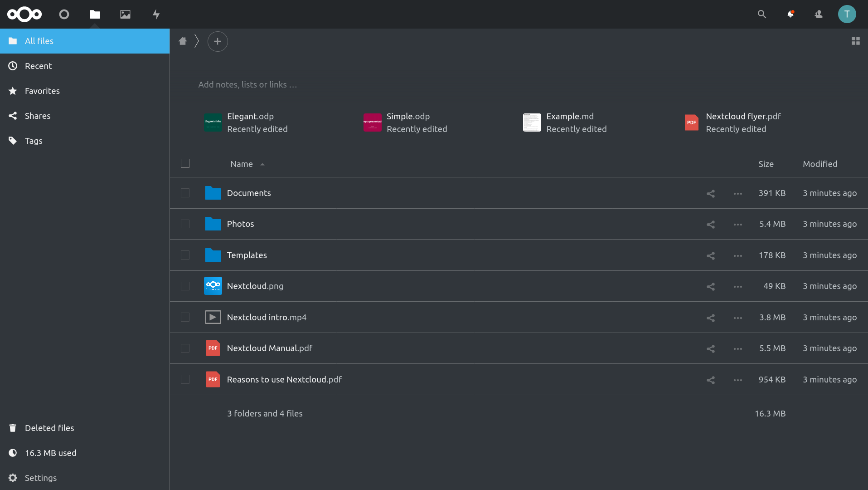Sort by Name column header
This screenshot has width=868, height=490.
(242, 164)
